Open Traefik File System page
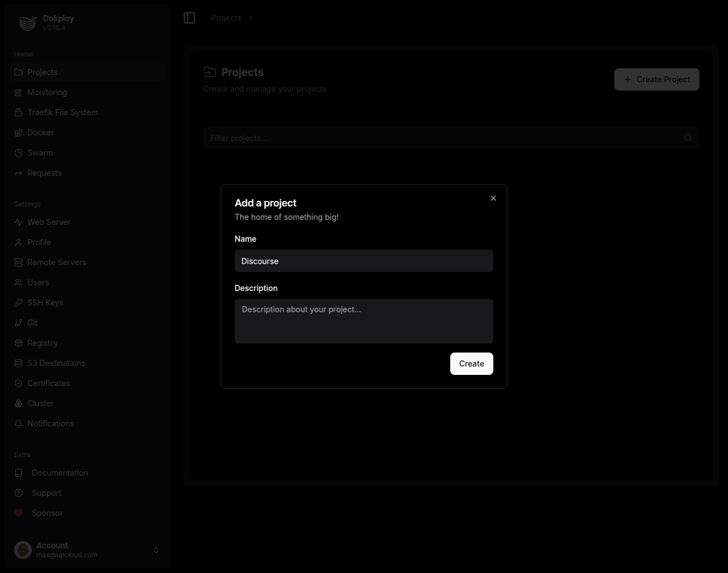Image resolution: width=728 pixels, height=573 pixels. tap(62, 112)
